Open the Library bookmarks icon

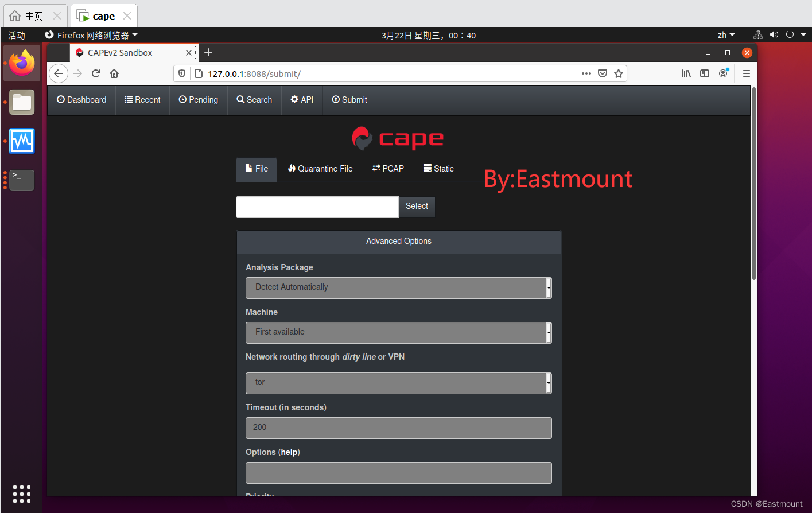click(x=686, y=73)
